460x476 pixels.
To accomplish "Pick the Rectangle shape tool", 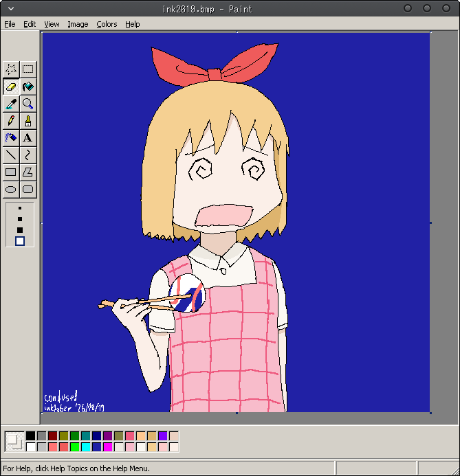I will pos(11,172).
